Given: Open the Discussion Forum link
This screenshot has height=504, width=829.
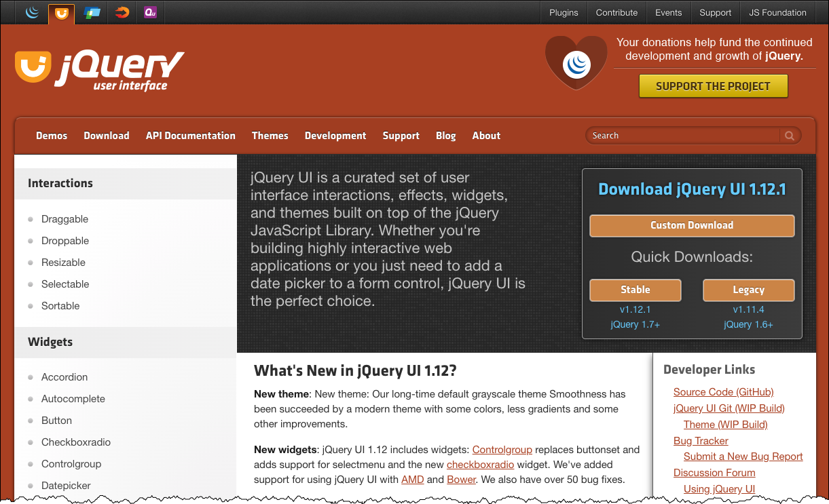Looking at the screenshot, I should [714, 473].
